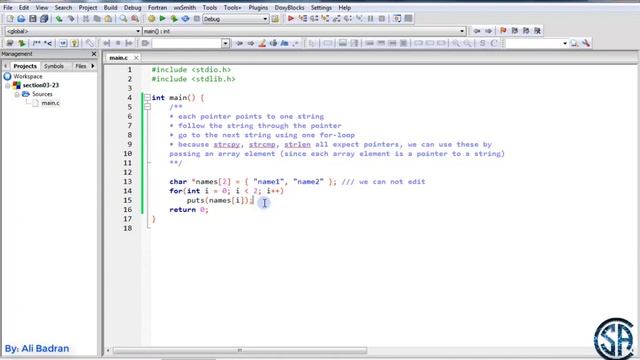Paste from clipboard toolbar icon

click(108, 19)
